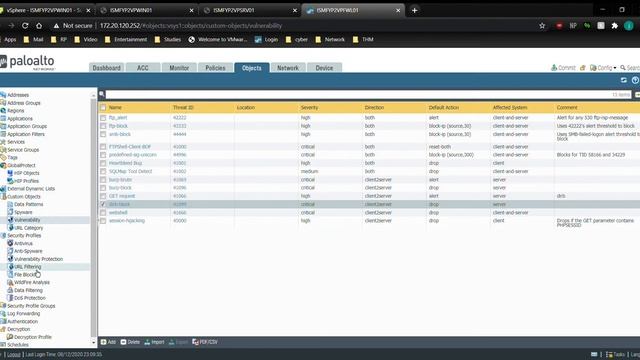The width and height of the screenshot is (640, 360).
Task: Go to the Policies tab
Action: [x=215, y=68]
